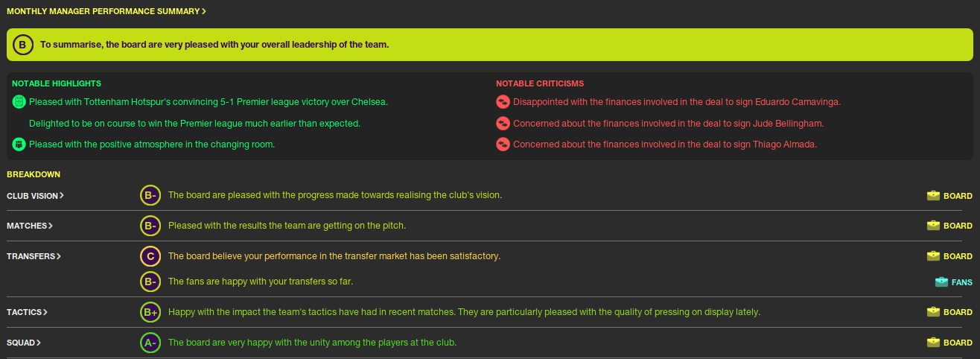The height and width of the screenshot is (359, 980).
Task: Click the Squad A- grade badge
Action: pos(150,343)
